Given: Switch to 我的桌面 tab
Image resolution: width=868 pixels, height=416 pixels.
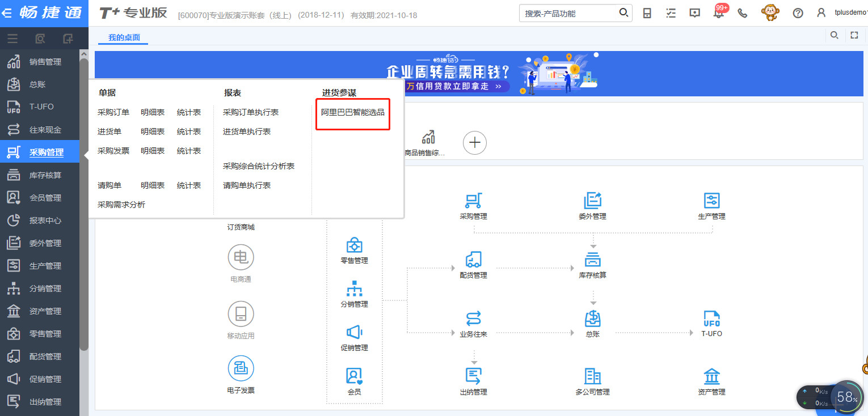Looking at the screenshot, I should point(124,37).
